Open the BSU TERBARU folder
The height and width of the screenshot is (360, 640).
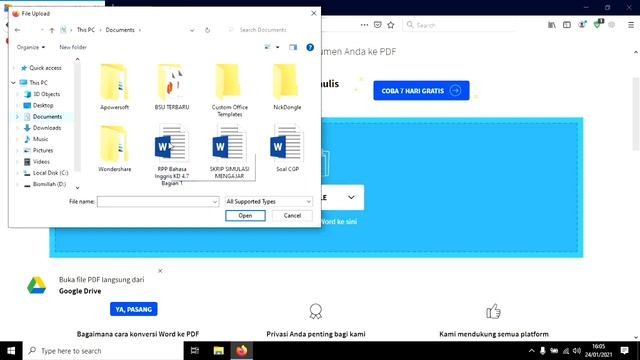pyautogui.click(x=172, y=87)
